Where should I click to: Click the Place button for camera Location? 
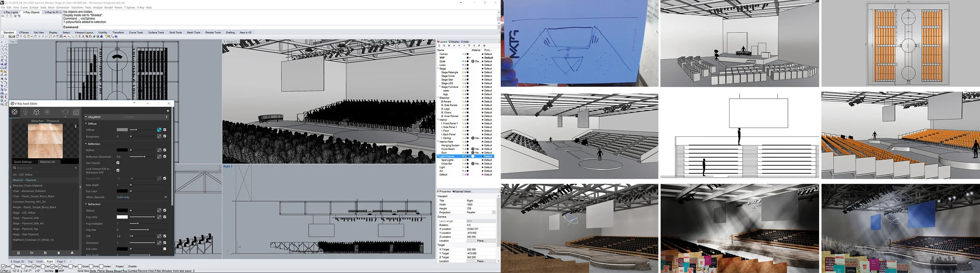point(481,240)
